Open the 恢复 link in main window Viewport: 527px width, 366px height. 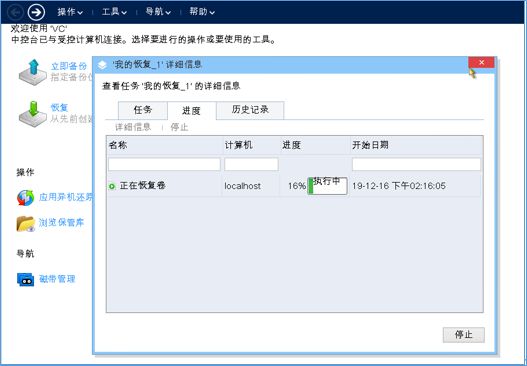click(x=59, y=108)
